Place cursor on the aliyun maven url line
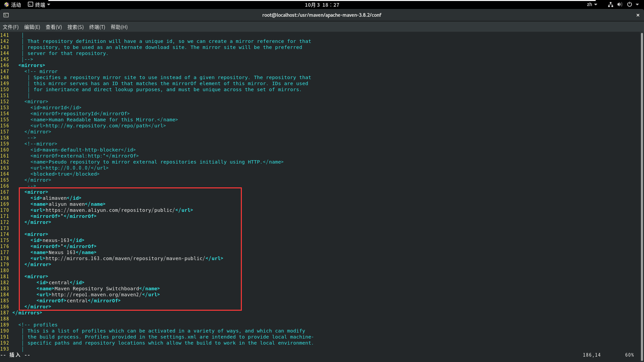 (111, 210)
